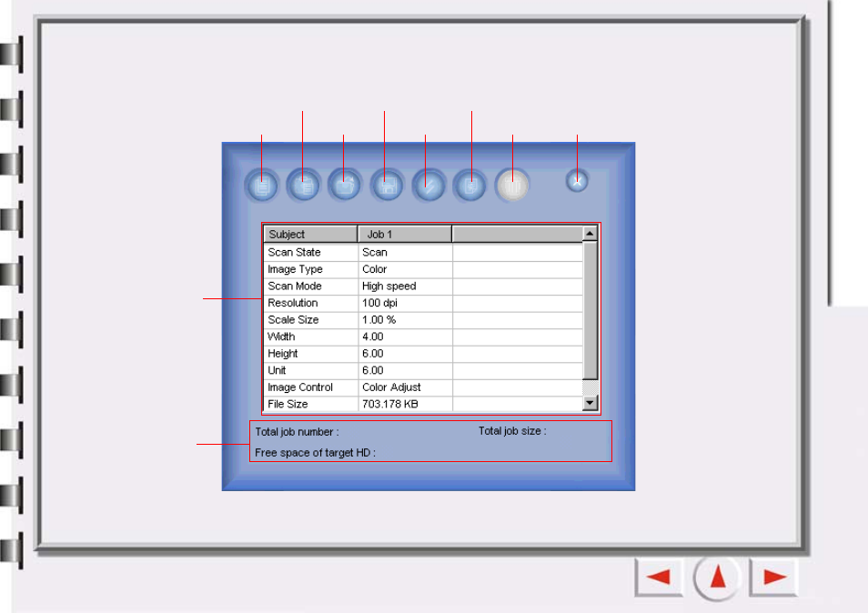Viewport: 868px width, 613px height.
Task: Click the round up arrow button
Action: [x=717, y=577]
